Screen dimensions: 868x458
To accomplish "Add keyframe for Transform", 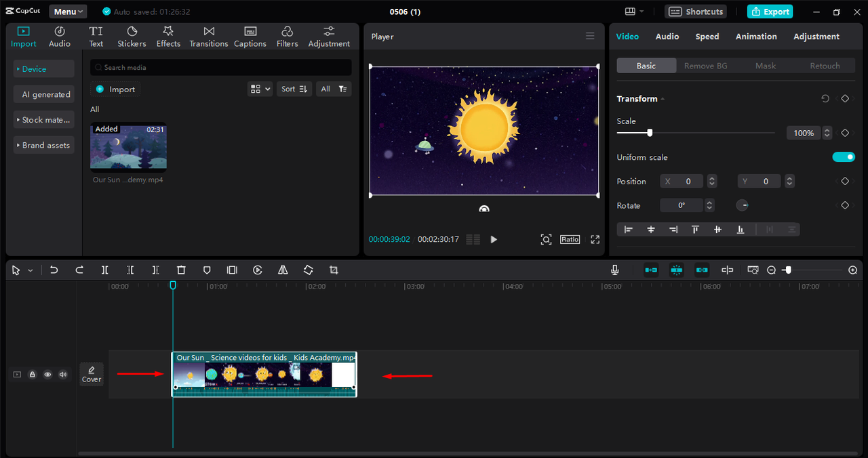I will point(845,99).
